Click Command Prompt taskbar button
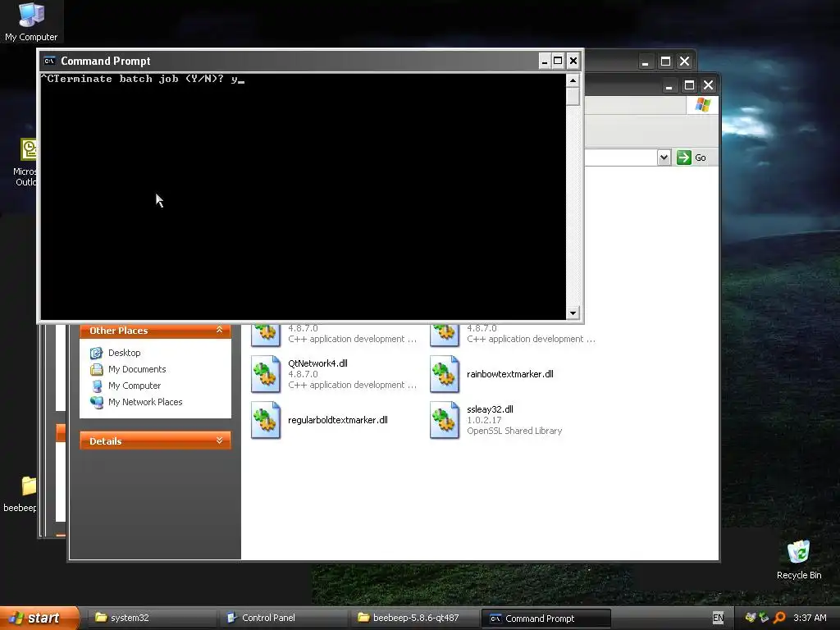The image size is (840, 630). pos(546,619)
